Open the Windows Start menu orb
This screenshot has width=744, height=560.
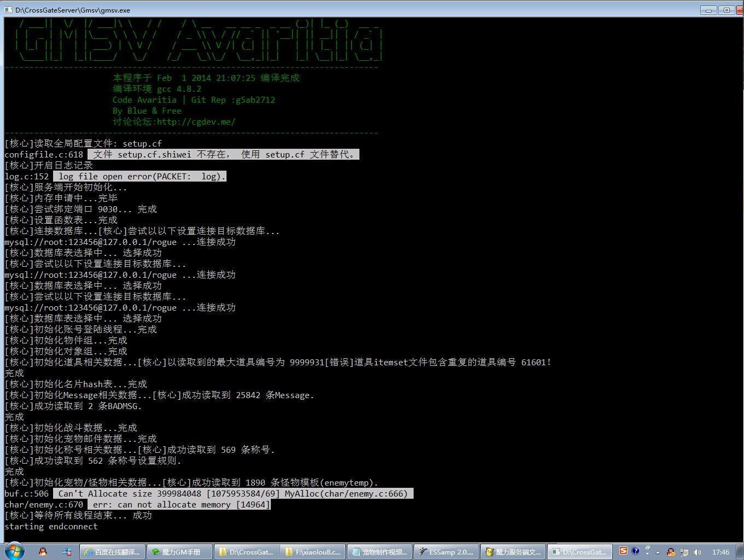click(x=14, y=551)
